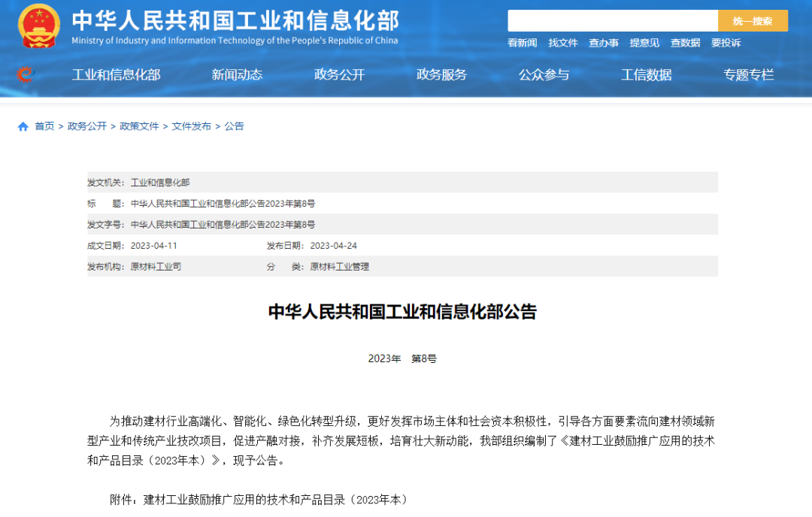Open the 看新闻 quick link
This screenshot has width=812, height=517.
point(522,43)
